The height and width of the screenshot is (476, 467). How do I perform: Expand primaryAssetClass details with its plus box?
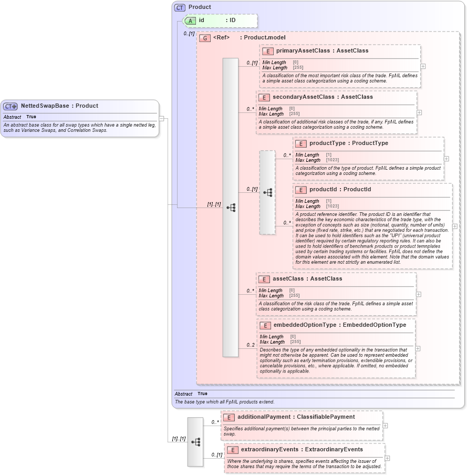[x=422, y=66]
